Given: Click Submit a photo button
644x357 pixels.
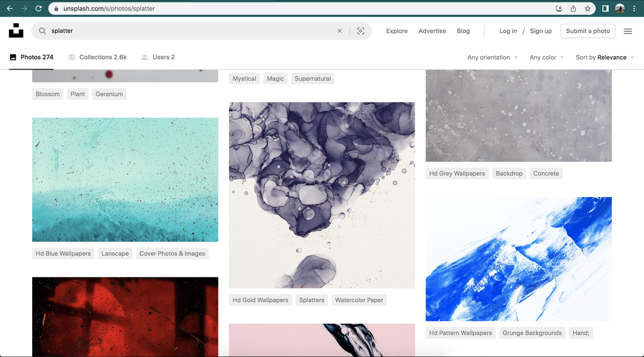Looking at the screenshot, I should tap(588, 31).
